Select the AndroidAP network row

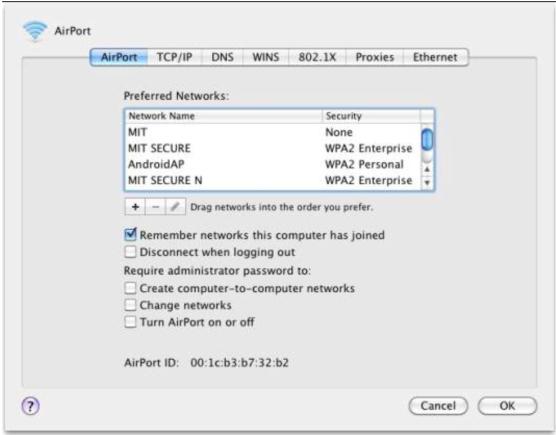[x=273, y=164]
